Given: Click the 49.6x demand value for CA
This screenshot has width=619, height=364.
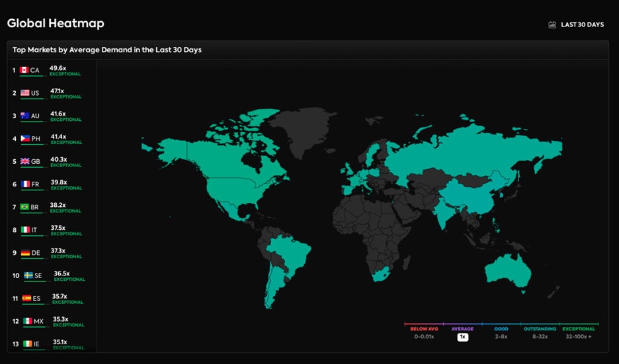Looking at the screenshot, I should (58, 68).
